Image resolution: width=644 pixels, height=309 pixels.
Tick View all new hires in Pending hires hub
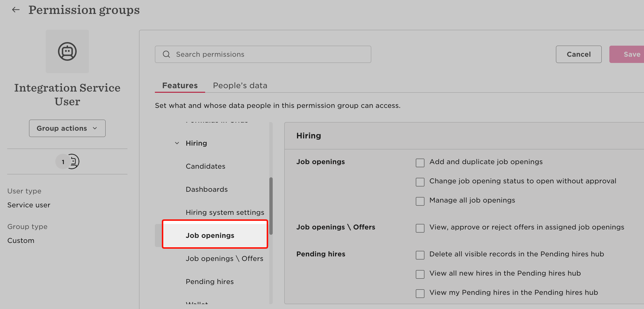tap(420, 274)
